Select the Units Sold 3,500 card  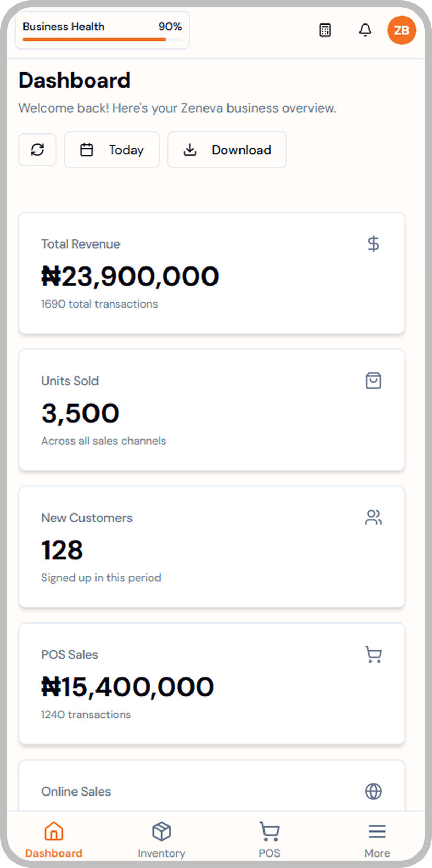point(212,410)
